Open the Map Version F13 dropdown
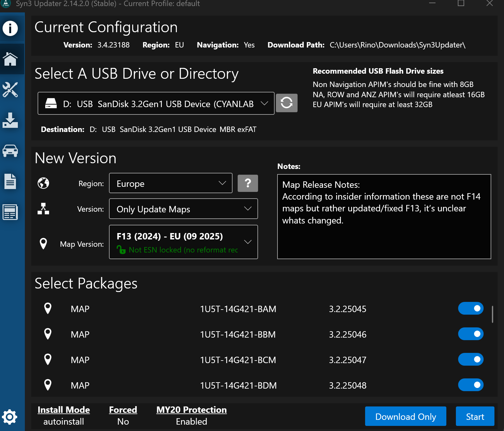The width and height of the screenshot is (504, 431). 183,242
